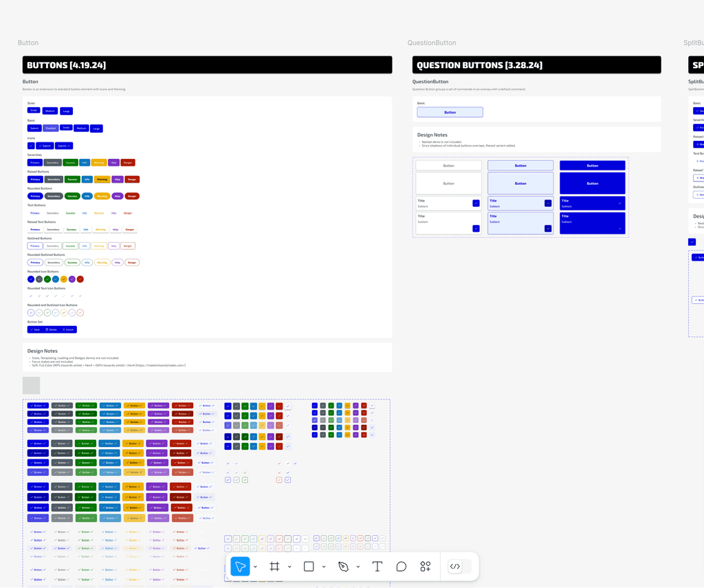This screenshot has height=588, width=704.
Task: Click the blue Rounded and Outlined Icon Button
Action: tap(31, 313)
